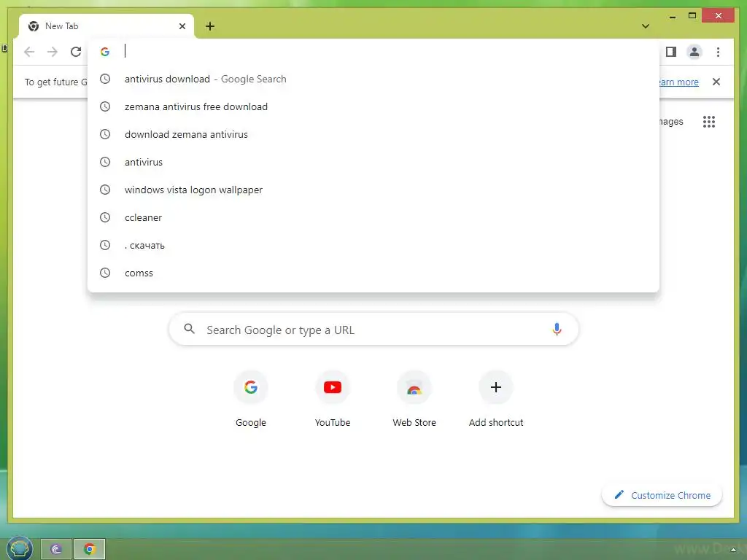Select the '. скачать' suggestion
747x560 pixels.
(373, 245)
